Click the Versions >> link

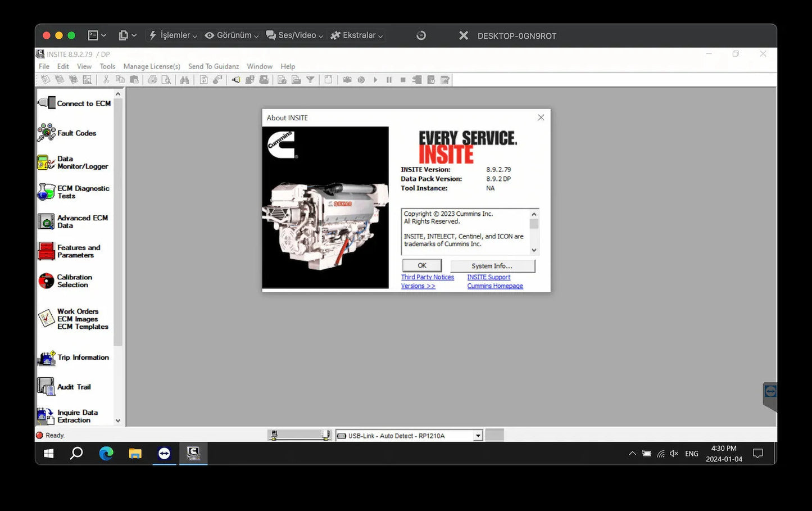(418, 286)
